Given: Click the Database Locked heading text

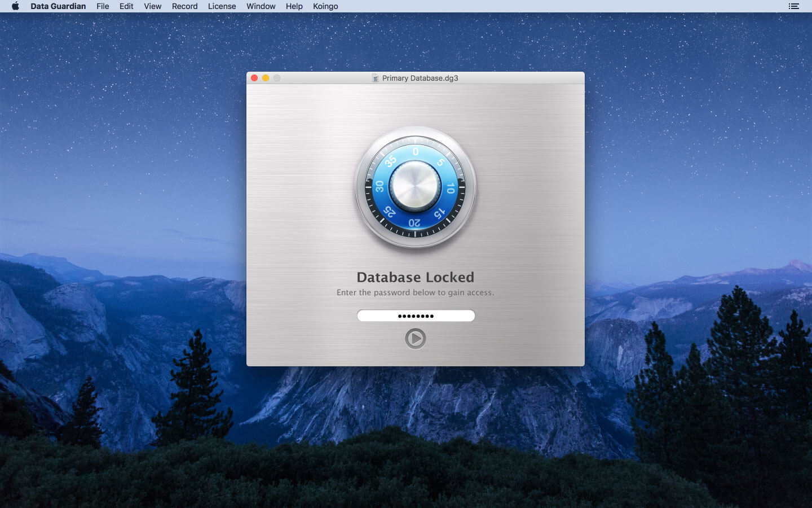Looking at the screenshot, I should tap(415, 277).
